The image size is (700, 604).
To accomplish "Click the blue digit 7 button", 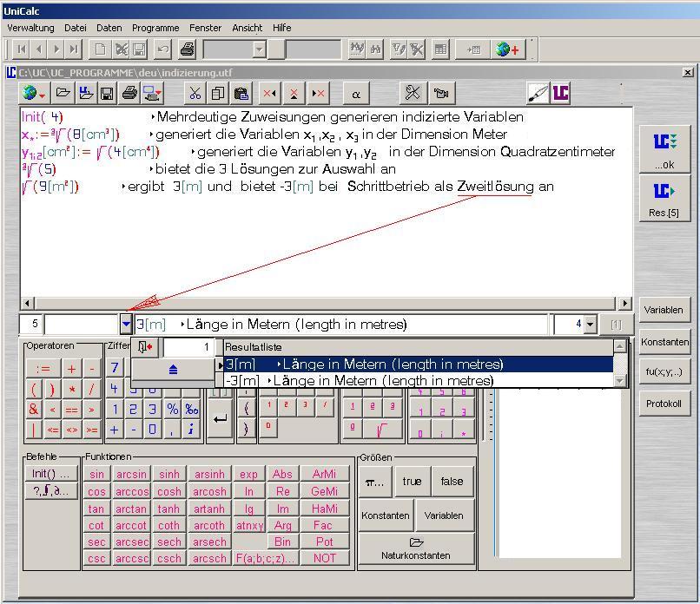I will pos(115,368).
